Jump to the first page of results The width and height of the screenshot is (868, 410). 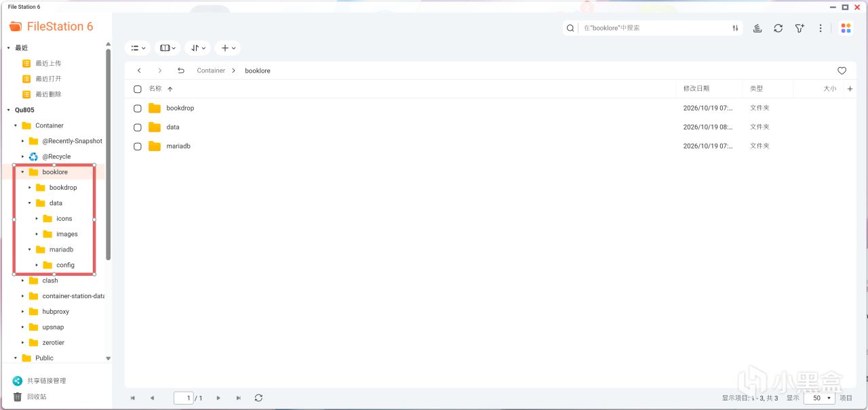point(132,398)
